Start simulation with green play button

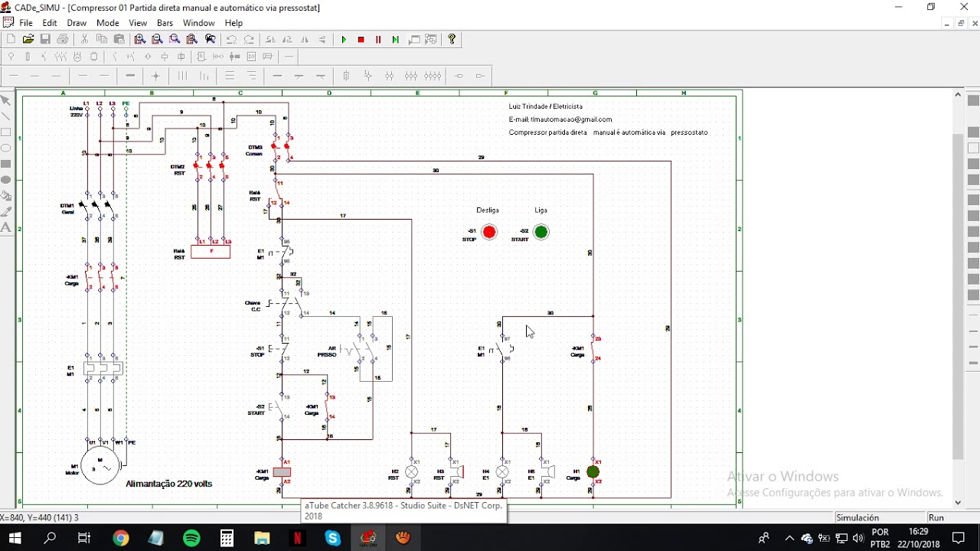pyautogui.click(x=344, y=39)
